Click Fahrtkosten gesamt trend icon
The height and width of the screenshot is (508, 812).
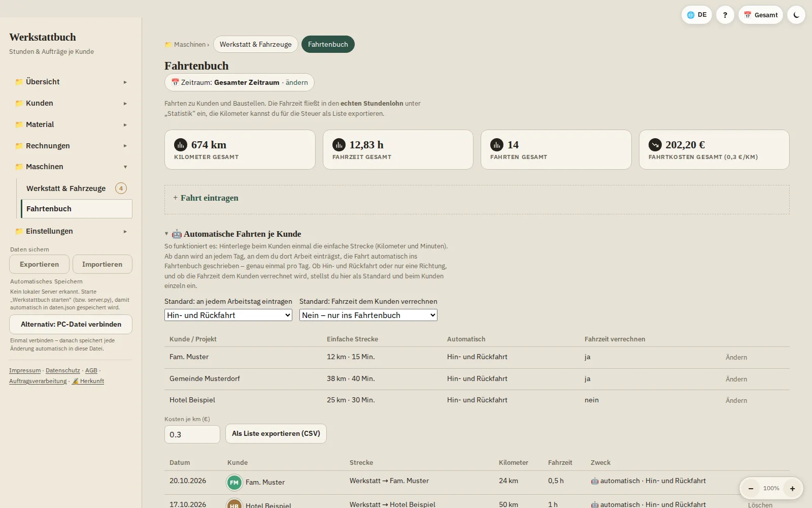click(x=655, y=145)
